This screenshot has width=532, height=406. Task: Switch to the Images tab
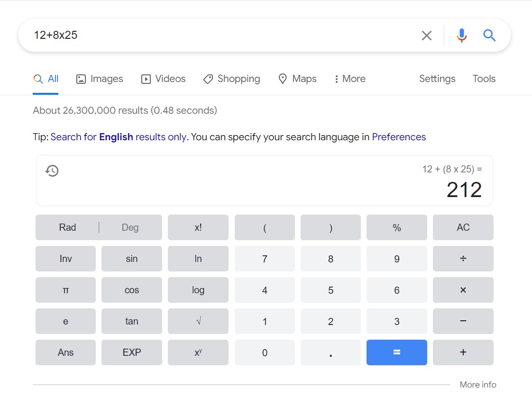[x=100, y=79]
